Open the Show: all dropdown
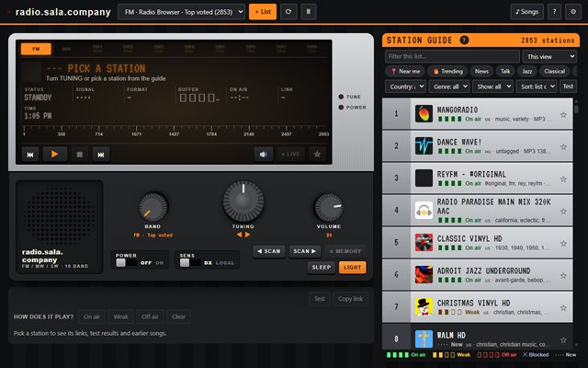Screen dimensions: 588x368 pyautogui.click(x=492, y=86)
